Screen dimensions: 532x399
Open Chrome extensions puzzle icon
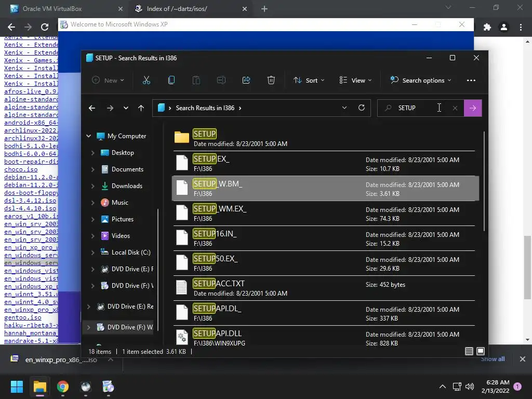tap(487, 27)
